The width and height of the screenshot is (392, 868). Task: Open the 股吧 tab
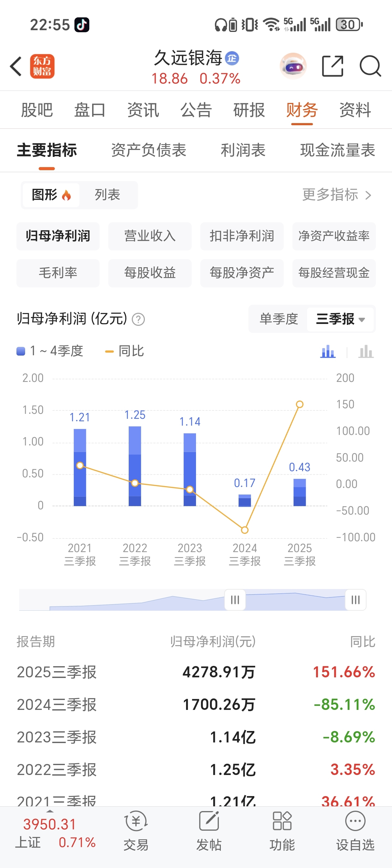coord(37,110)
